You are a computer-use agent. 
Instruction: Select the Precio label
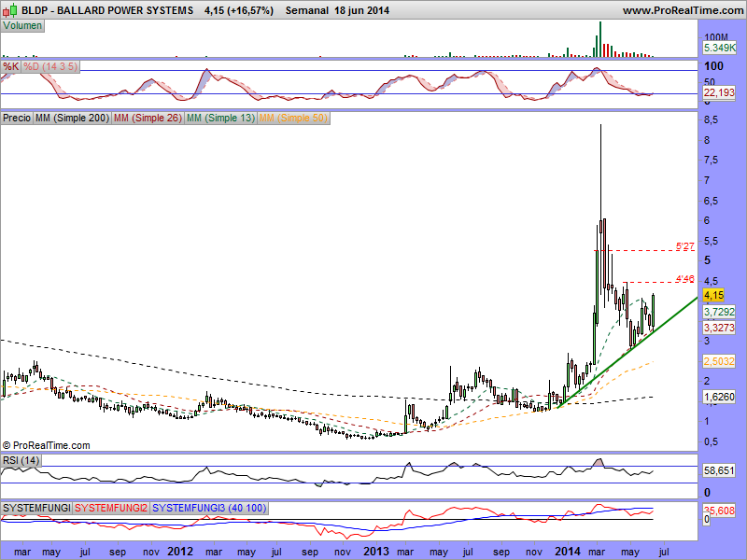pyautogui.click(x=17, y=119)
